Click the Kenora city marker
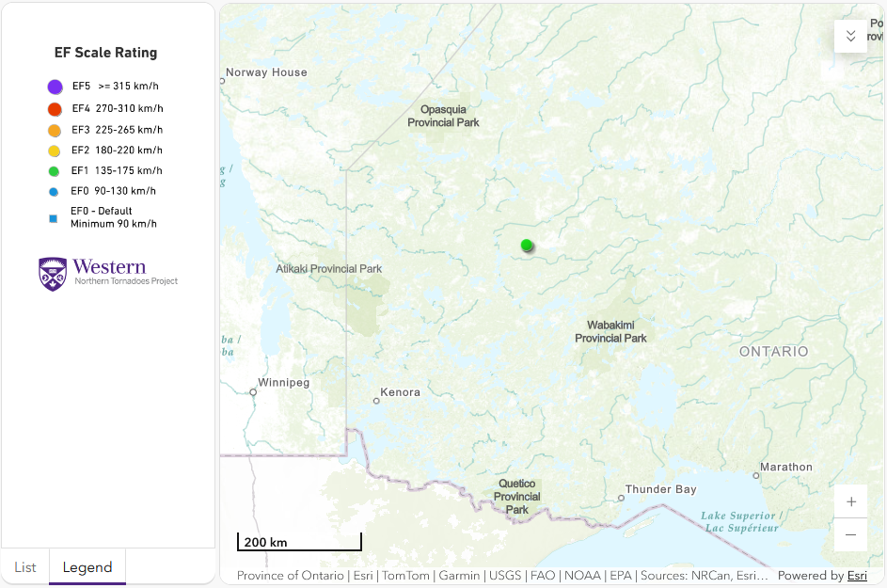The image size is (887, 588). [376, 401]
